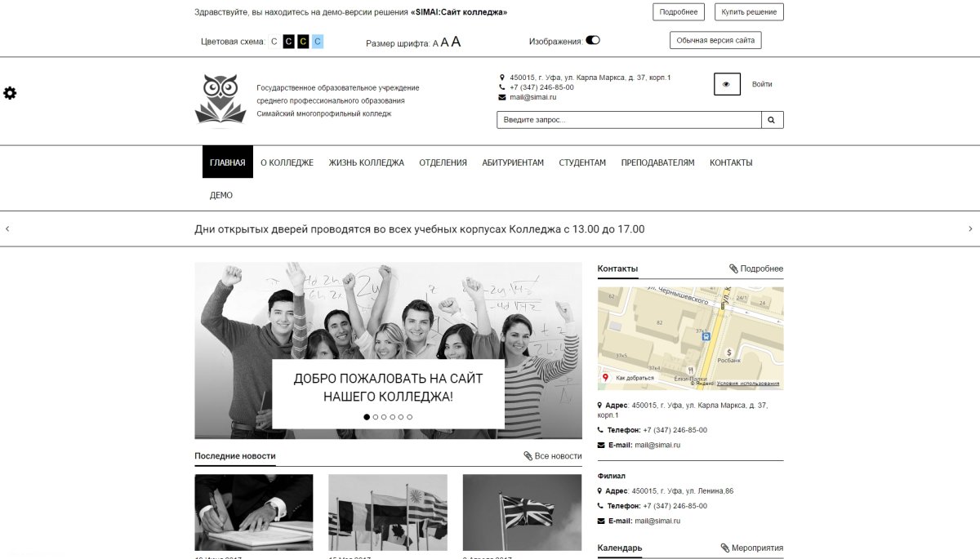
Task: Click the owl college logo
Action: tap(220, 100)
